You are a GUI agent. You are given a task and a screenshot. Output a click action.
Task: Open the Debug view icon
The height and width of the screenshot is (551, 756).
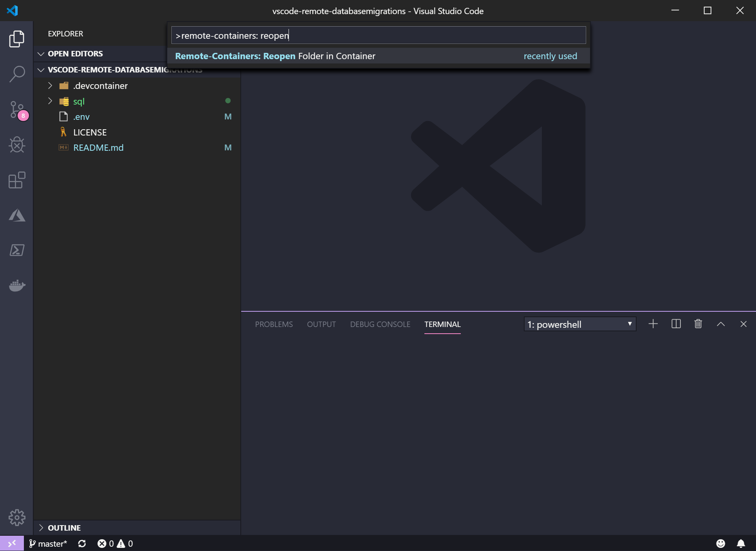click(17, 145)
